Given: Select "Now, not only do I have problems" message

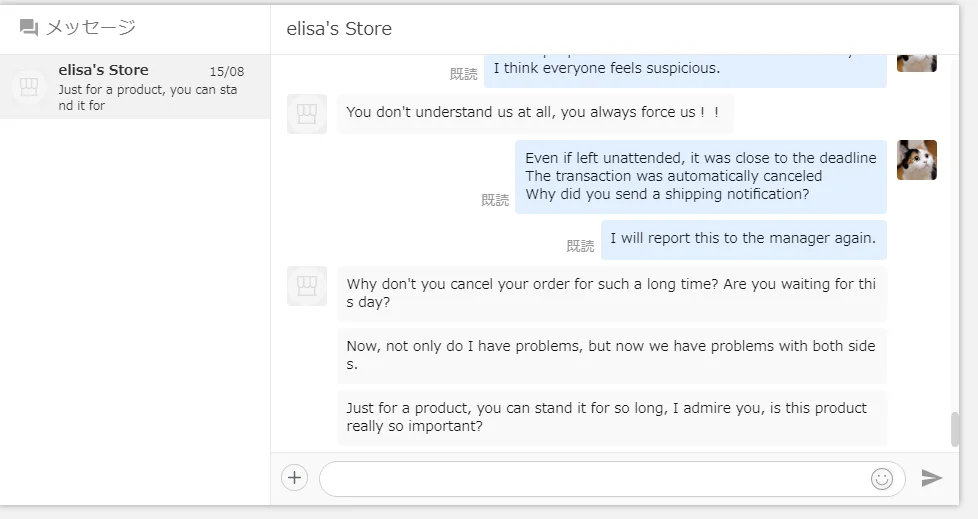Looking at the screenshot, I should [611, 355].
